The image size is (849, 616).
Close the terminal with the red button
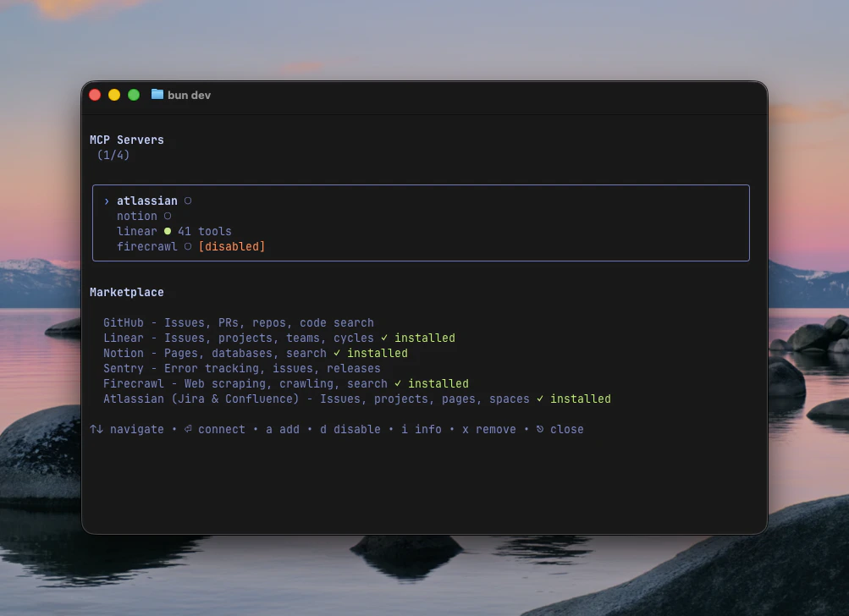pyautogui.click(x=95, y=95)
